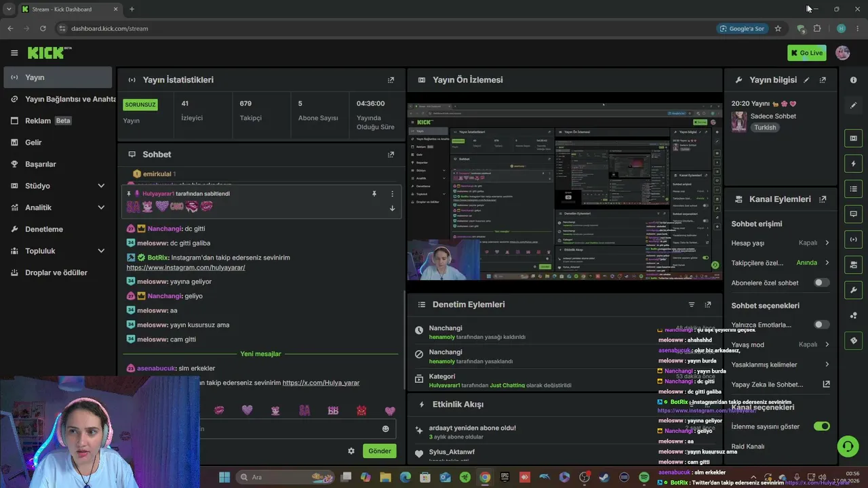Pop out the Kanal Eylemleri panel
Screen dimensions: 868x488
(x=823, y=199)
